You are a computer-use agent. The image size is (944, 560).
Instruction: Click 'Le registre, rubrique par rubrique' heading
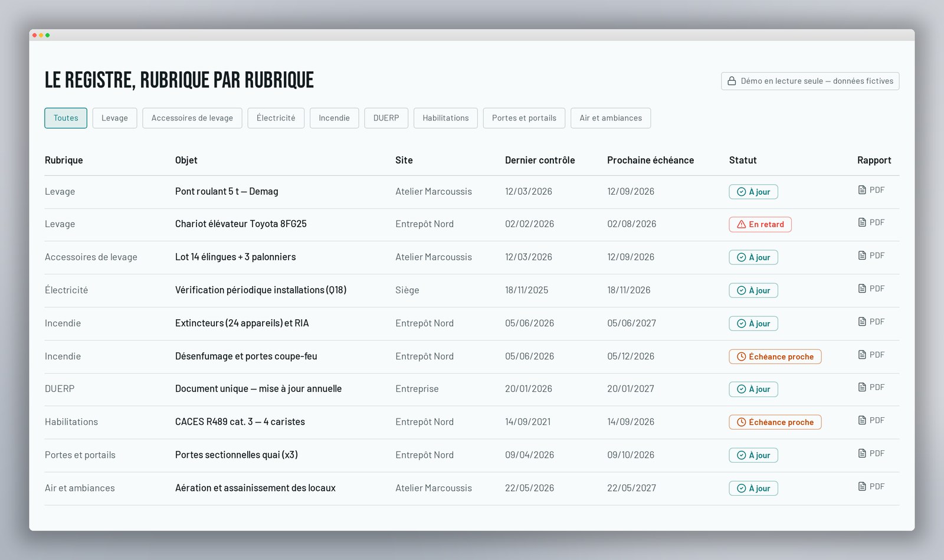(x=179, y=80)
